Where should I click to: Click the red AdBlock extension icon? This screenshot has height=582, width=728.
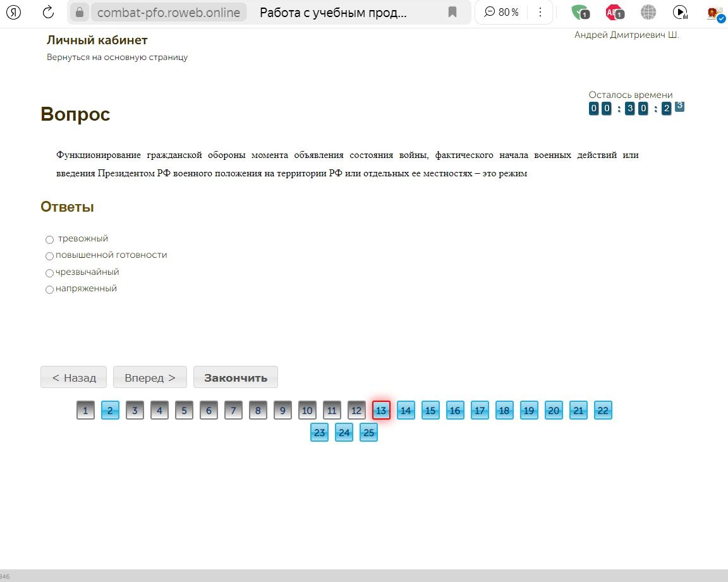pos(615,13)
